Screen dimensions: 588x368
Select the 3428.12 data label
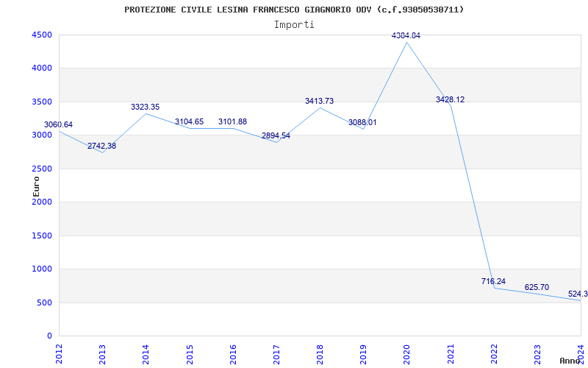click(450, 99)
